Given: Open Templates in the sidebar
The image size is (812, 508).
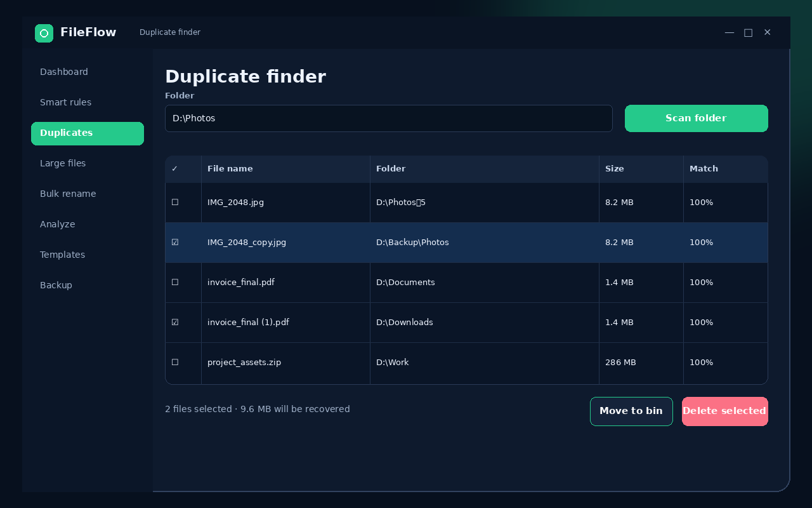Looking at the screenshot, I should click(88, 255).
